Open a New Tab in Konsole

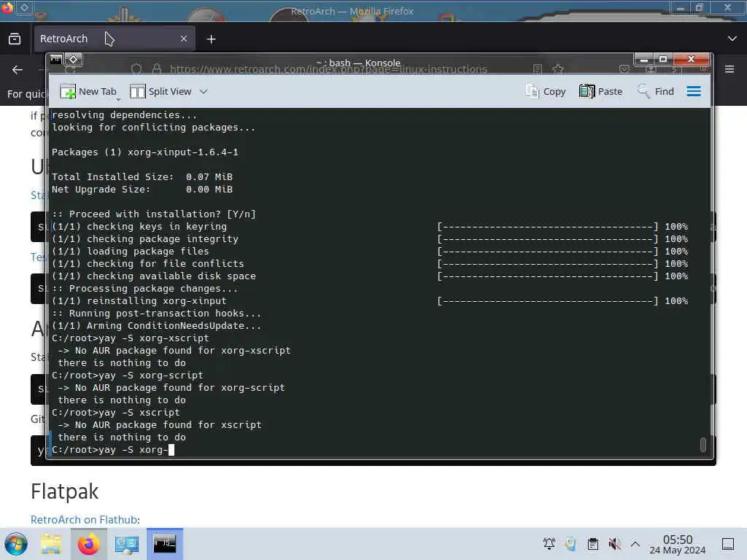coord(88,91)
